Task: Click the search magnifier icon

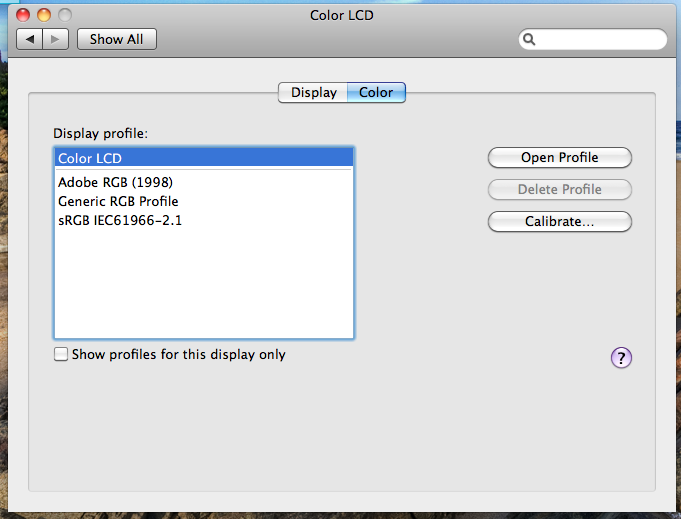Action: 530,40
